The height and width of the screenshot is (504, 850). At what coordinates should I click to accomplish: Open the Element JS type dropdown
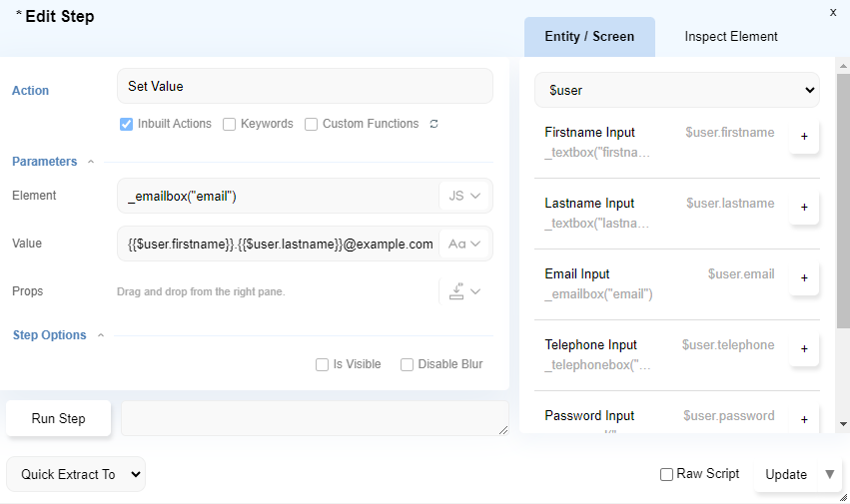click(465, 196)
